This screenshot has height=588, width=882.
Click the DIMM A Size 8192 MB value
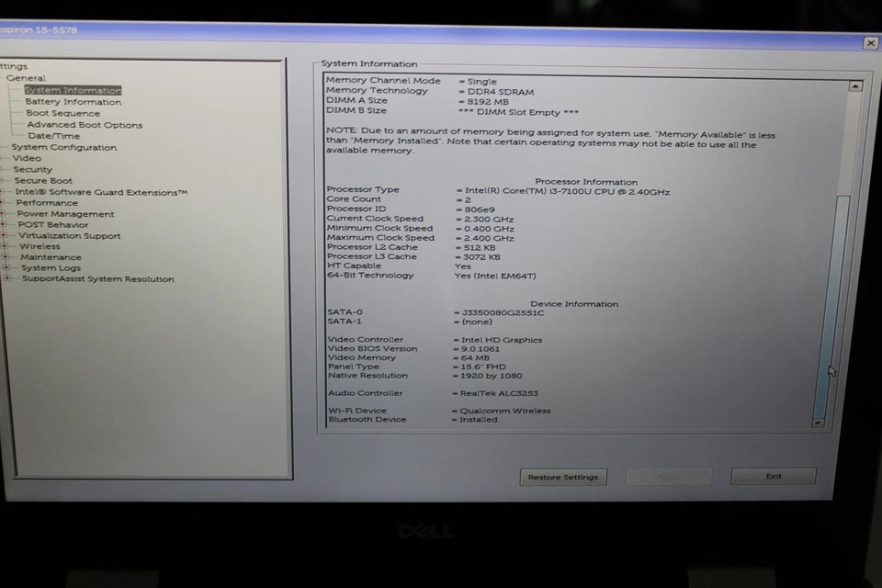pyautogui.click(x=488, y=102)
